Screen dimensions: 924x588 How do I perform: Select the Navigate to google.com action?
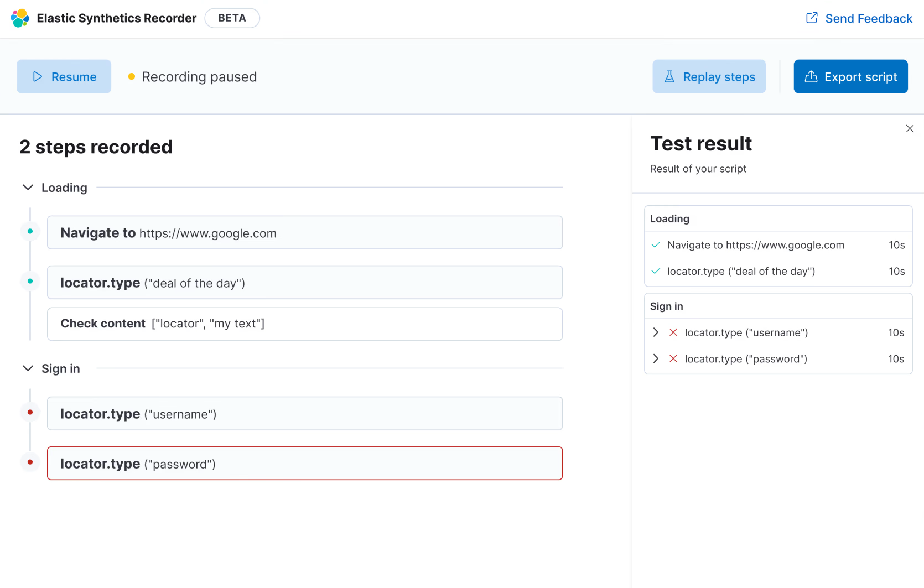pyautogui.click(x=305, y=232)
